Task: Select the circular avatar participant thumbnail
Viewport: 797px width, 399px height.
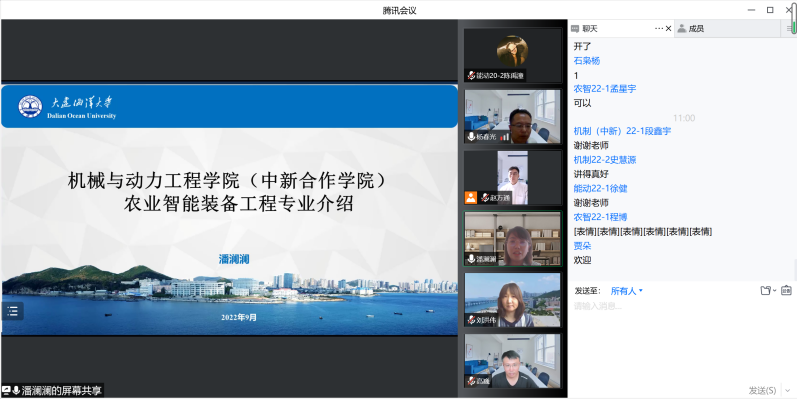Action: point(512,55)
